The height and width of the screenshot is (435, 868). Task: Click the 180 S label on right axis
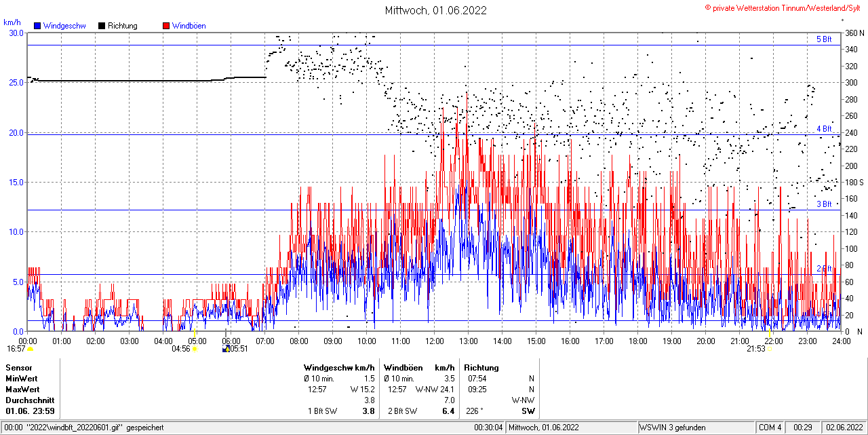coord(854,182)
